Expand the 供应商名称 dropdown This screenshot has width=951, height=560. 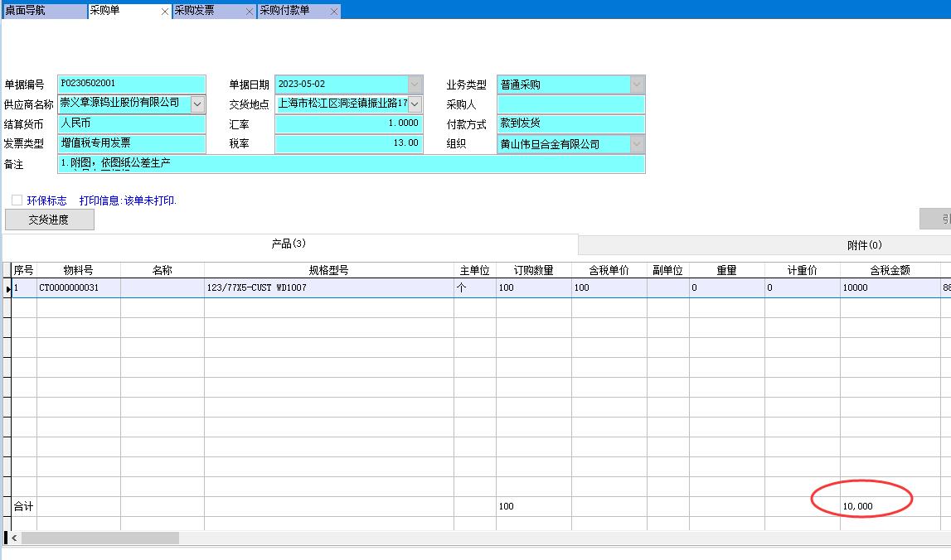pyautogui.click(x=198, y=104)
